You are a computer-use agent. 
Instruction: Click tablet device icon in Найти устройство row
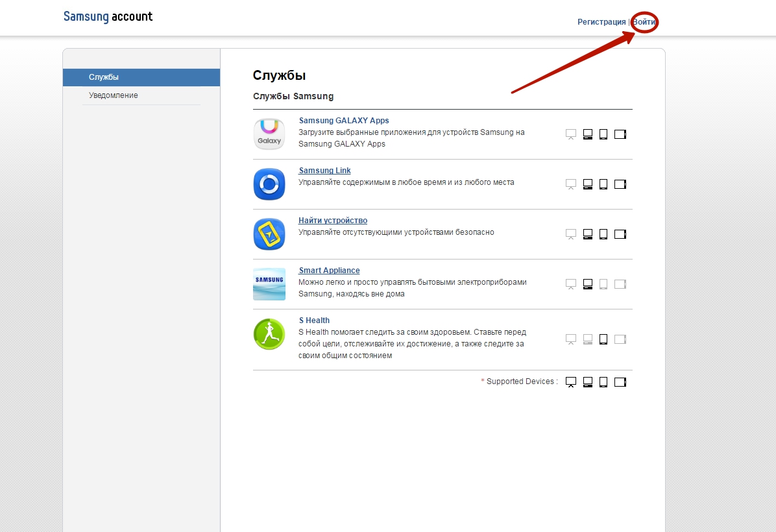(620, 234)
